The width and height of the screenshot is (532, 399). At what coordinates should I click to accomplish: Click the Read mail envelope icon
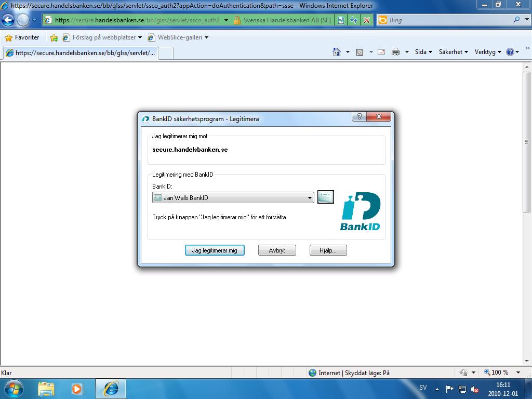click(381, 52)
